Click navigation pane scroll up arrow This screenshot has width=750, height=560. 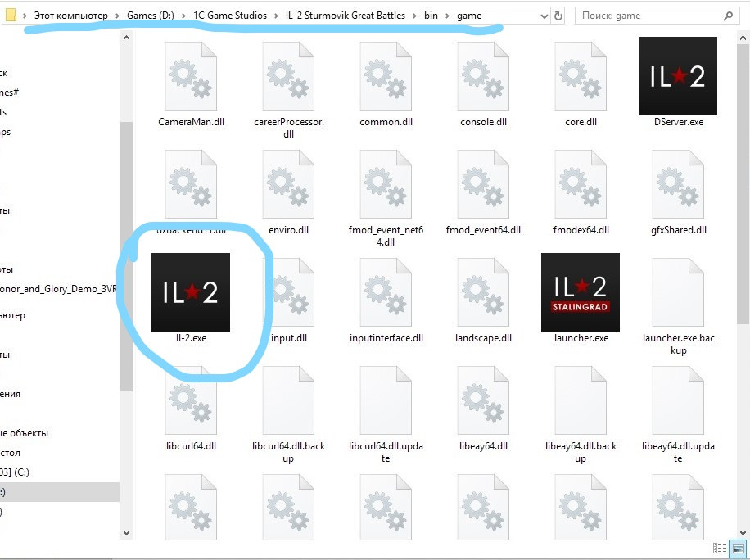tap(126, 38)
